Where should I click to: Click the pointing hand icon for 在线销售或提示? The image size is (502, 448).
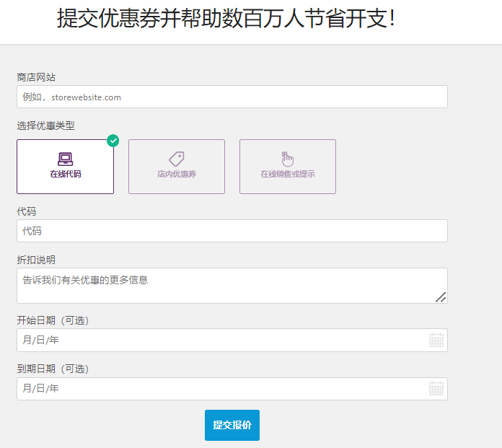pos(288,159)
